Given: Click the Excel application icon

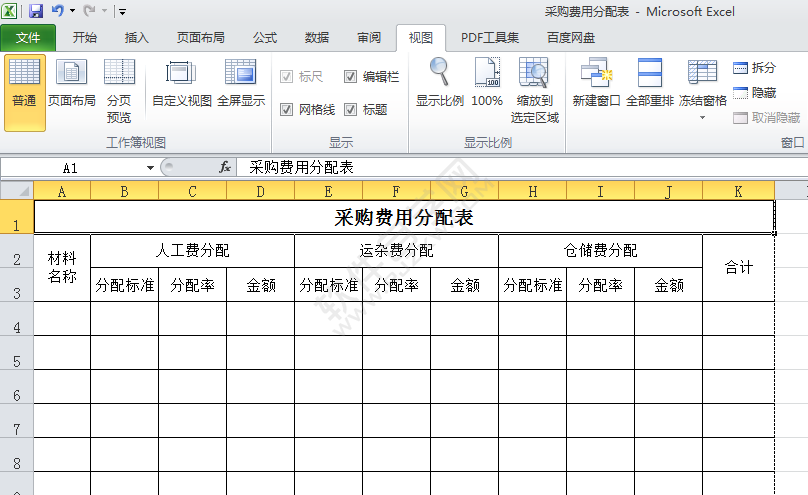Looking at the screenshot, I should pos(9,11).
